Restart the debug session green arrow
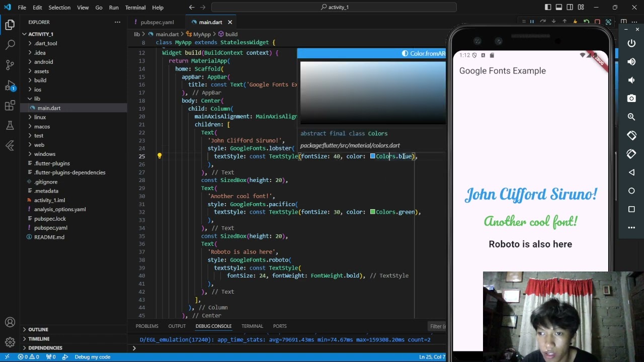 [x=587, y=22]
